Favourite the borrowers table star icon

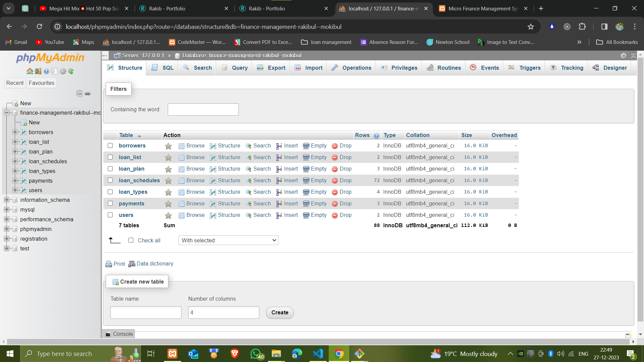pos(168,146)
